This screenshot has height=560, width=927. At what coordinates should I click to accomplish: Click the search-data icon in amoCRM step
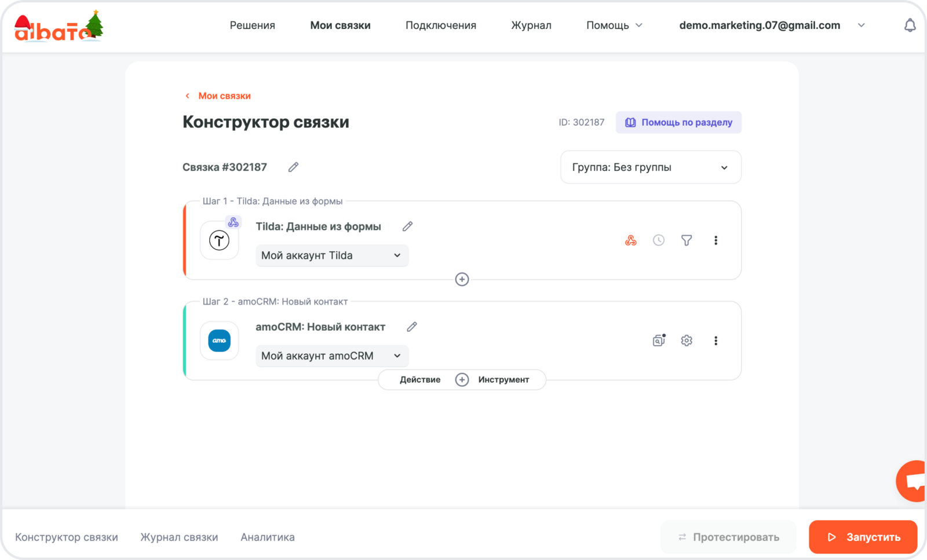(x=659, y=341)
